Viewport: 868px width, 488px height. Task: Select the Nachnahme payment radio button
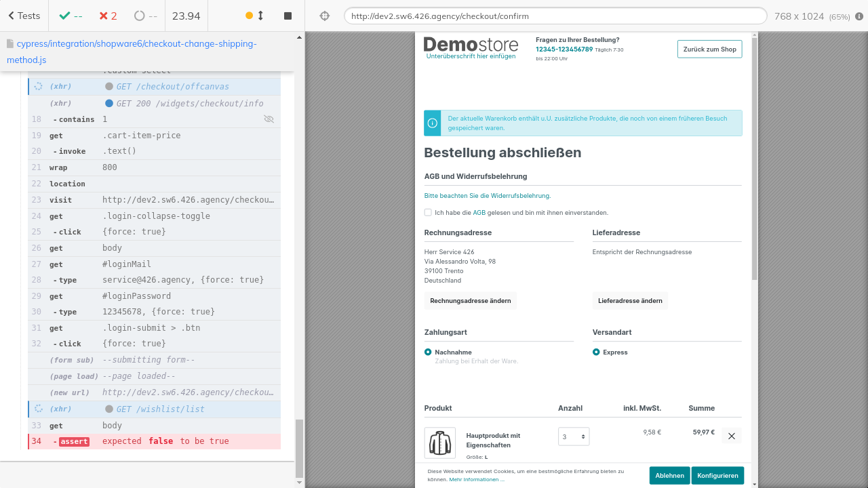(x=428, y=352)
